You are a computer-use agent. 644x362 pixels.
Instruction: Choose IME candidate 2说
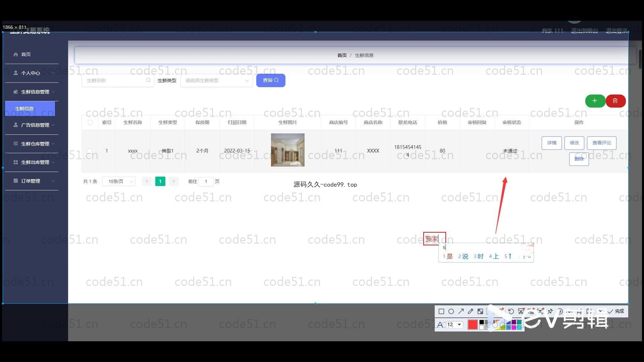click(463, 256)
